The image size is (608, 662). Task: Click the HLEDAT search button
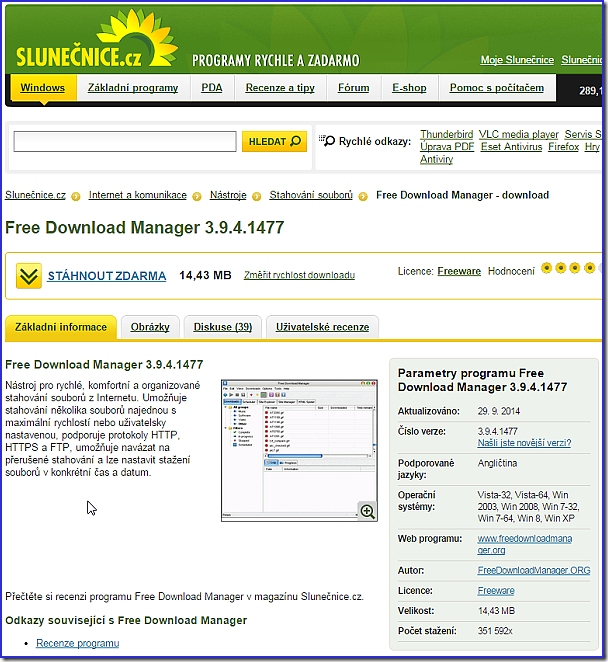coord(274,141)
